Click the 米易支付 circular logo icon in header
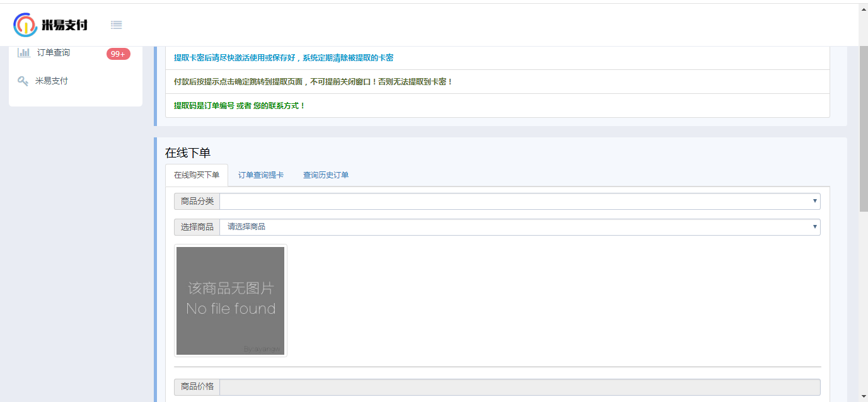Screen dimensions: 868x402 coord(25,25)
